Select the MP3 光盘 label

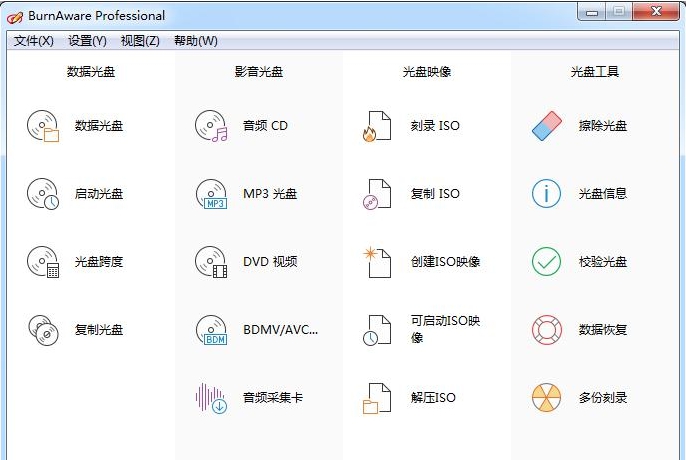[270, 194]
